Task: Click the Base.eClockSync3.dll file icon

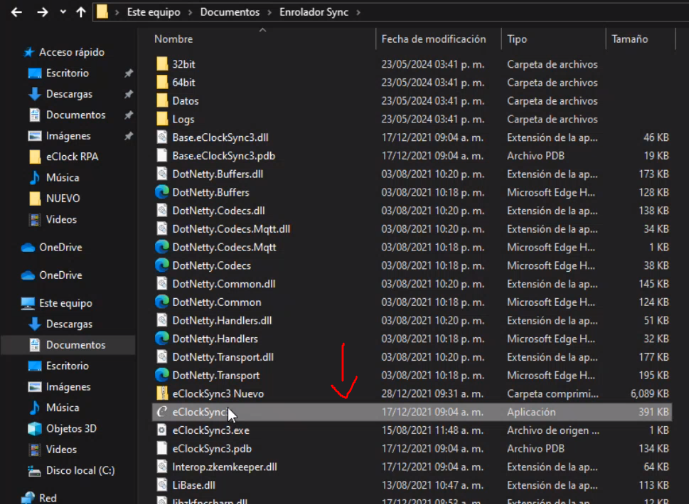Action: pyautogui.click(x=162, y=138)
